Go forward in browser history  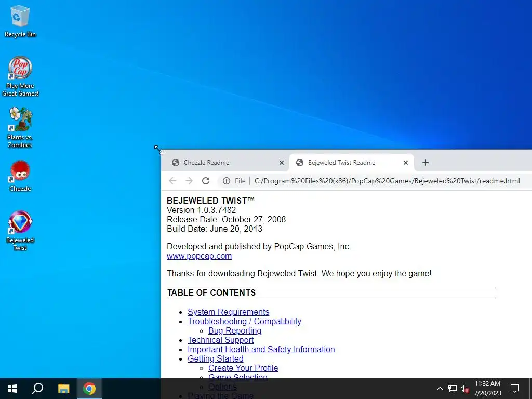coord(189,181)
